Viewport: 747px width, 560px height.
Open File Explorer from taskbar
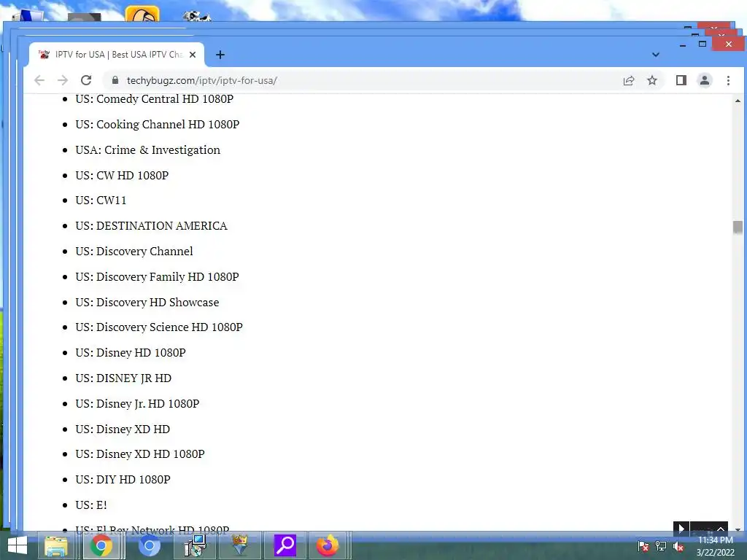[56, 545]
